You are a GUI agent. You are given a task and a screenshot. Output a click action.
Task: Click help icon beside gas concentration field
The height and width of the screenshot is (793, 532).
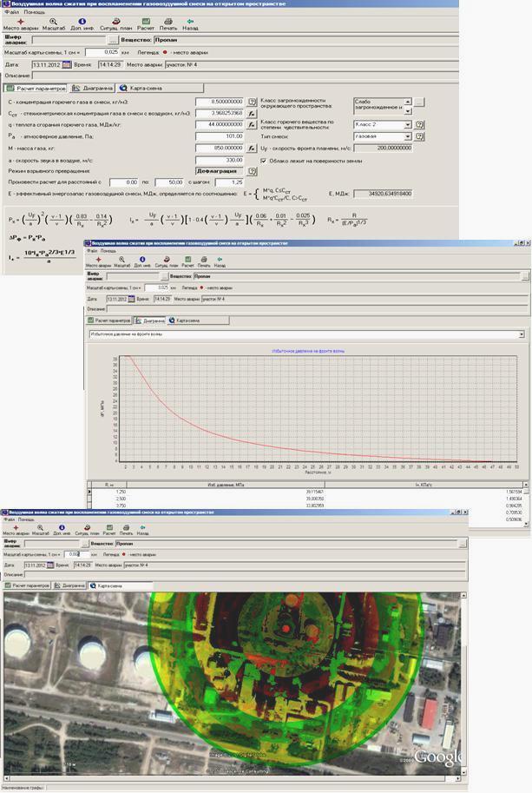pos(253,102)
